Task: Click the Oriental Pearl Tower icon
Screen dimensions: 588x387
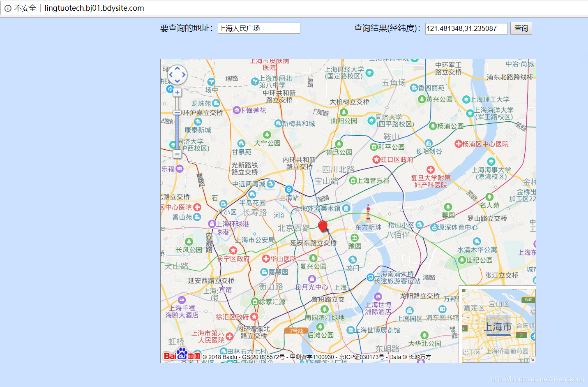Action: (368, 213)
